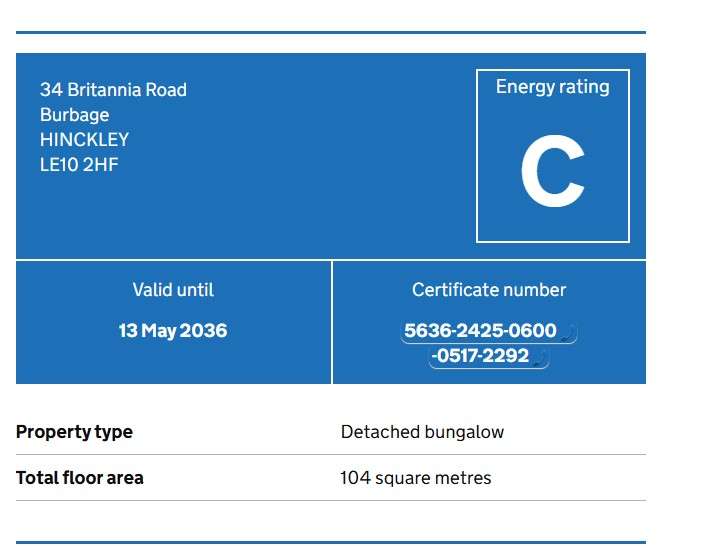Select the Detached bungalow value

(422, 432)
